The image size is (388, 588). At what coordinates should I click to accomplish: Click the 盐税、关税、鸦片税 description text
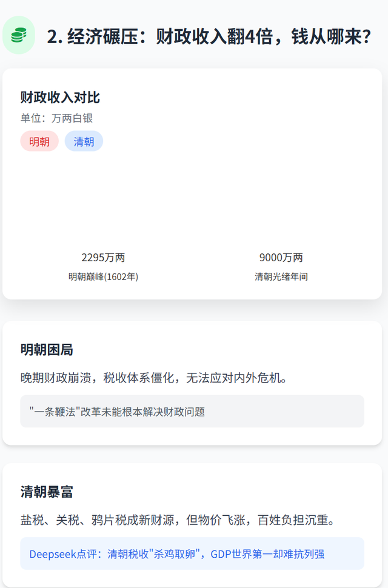coord(178,520)
